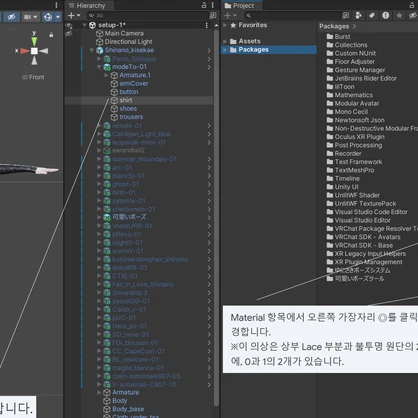Click the search by import log icon

[x=386, y=16]
